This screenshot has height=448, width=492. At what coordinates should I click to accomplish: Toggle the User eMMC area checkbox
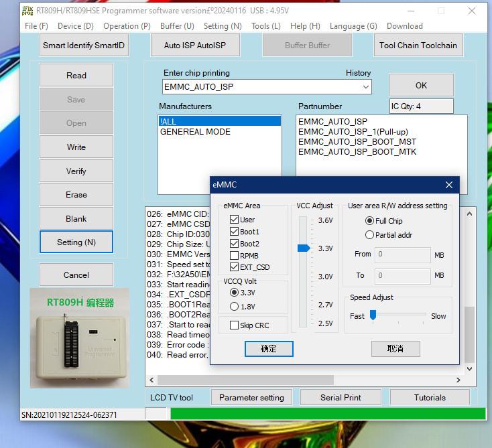[234, 220]
